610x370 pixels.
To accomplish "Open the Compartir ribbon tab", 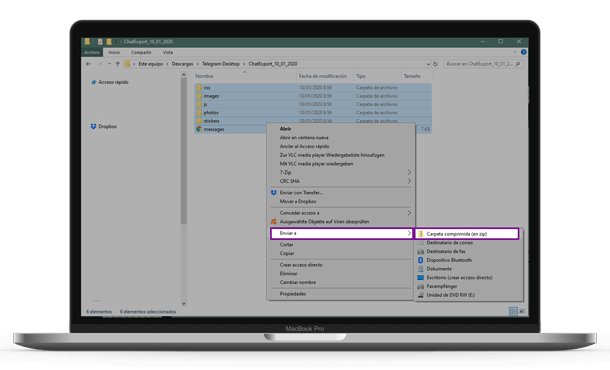I will 141,52.
